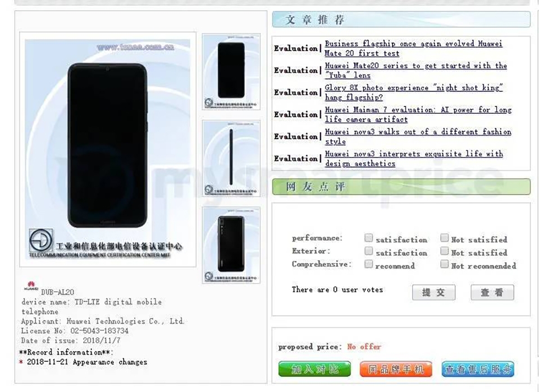Click Applicant: Huawei Technologies text

tap(102, 321)
